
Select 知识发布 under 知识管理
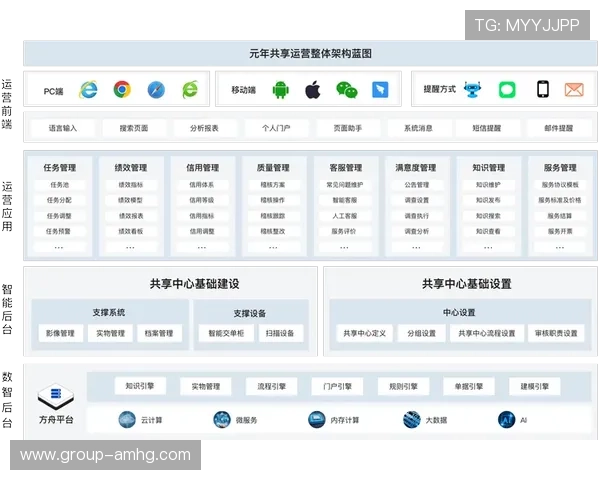[488, 200]
